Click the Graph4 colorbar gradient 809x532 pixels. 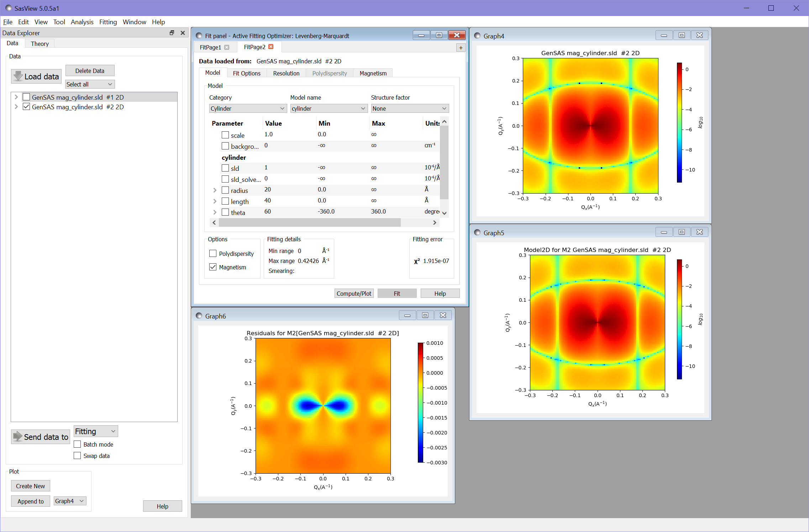[679, 123]
